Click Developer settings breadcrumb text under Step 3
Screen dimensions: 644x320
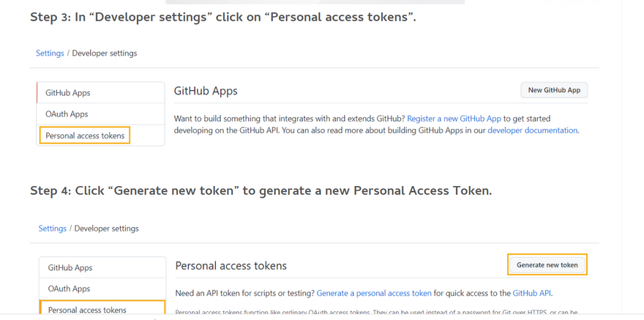tap(105, 53)
